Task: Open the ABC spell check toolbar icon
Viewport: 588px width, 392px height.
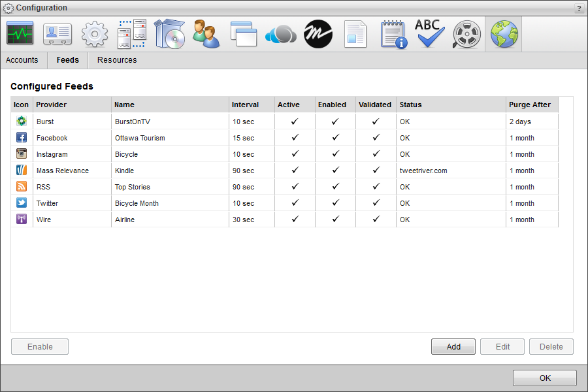Action: click(429, 33)
